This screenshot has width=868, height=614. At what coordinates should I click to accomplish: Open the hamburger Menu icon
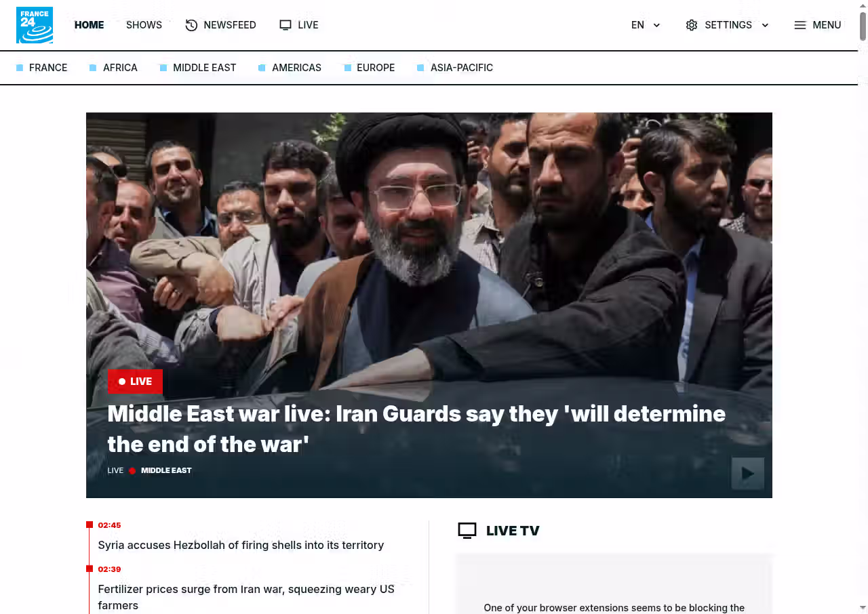coord(800,25)
